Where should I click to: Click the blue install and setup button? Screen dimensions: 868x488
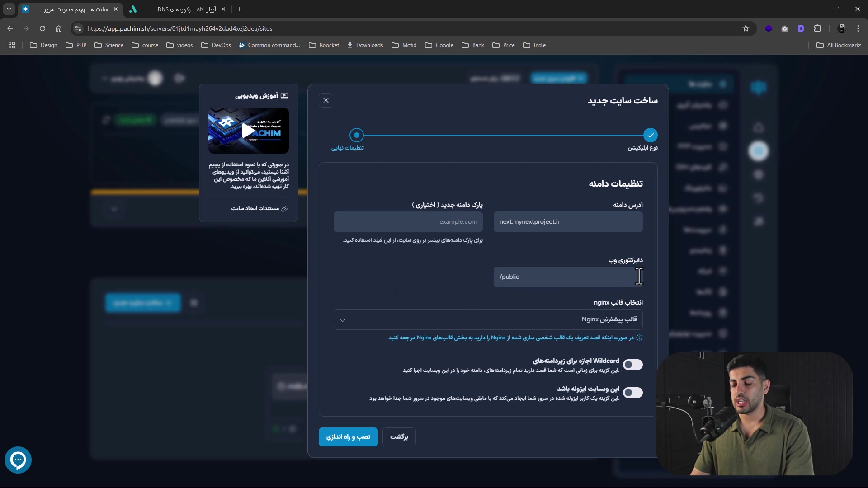348,437
